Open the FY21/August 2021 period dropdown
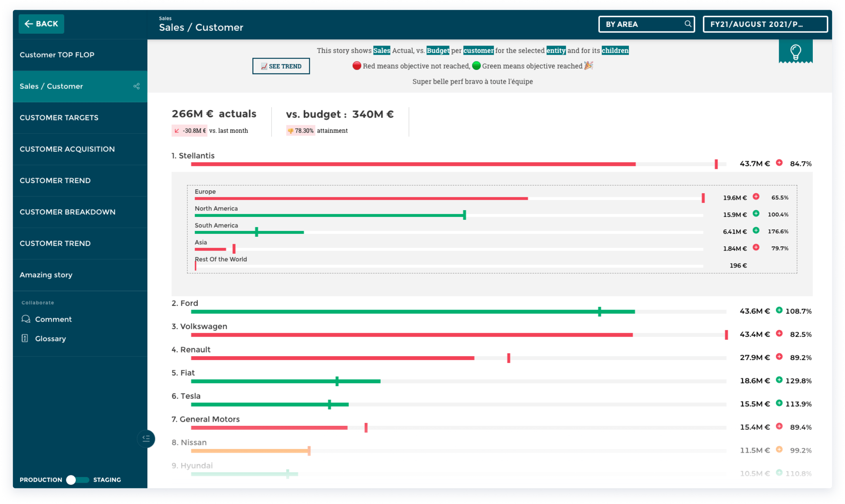Image resolution: width=845 pixels, height=504 pixels. [765, 24]
